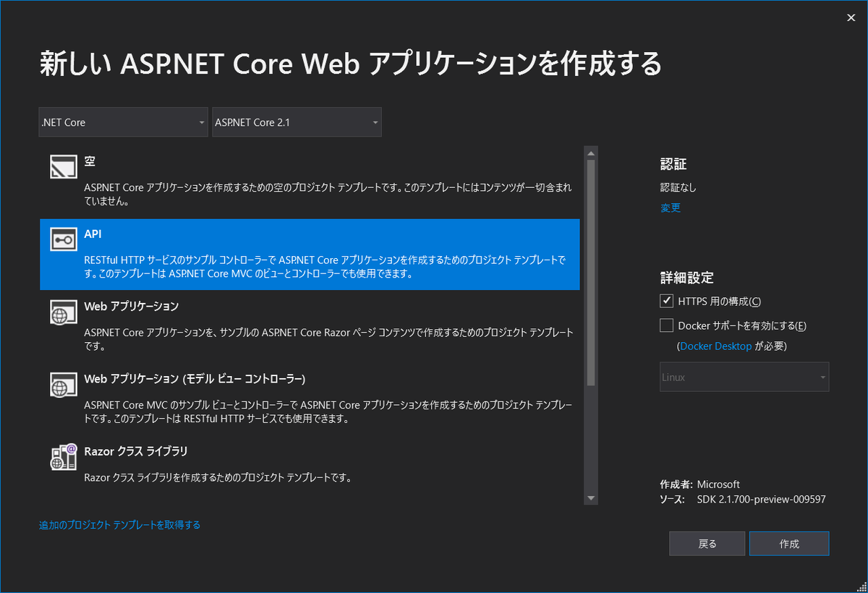Toggle the HTTPS 用の構成 checkbox
The height and width of the screenshot is (593, 868).
(666, 301)
